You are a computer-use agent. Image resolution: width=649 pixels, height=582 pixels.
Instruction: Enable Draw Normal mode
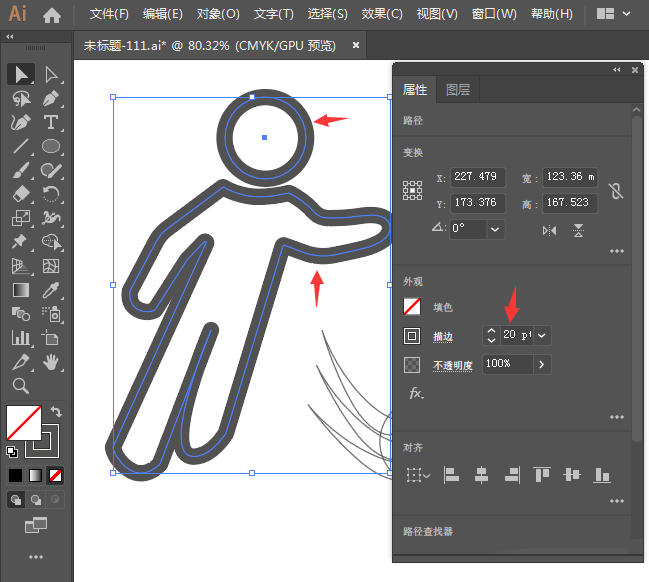pyautogui.click(x=16, y=500)
